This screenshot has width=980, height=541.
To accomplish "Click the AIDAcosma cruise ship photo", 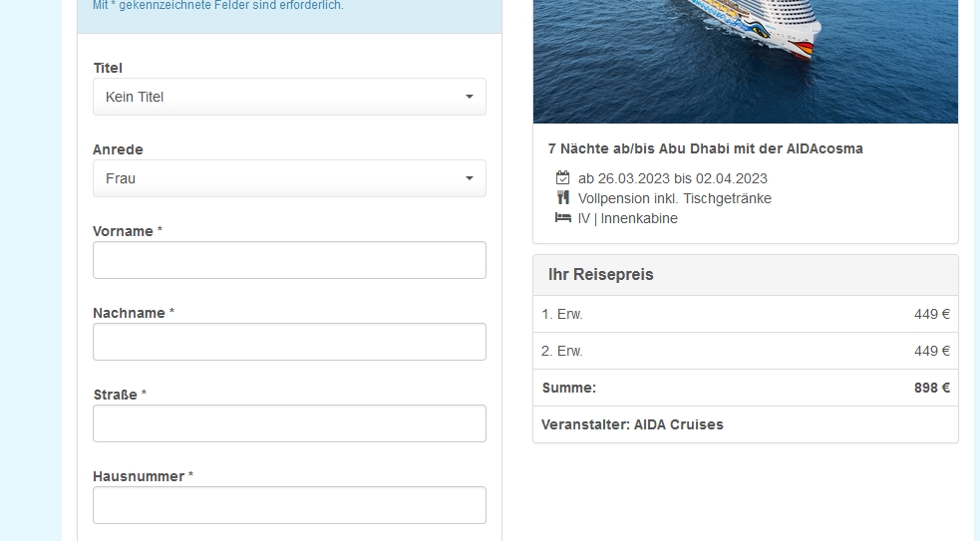I will pos(745,60).
